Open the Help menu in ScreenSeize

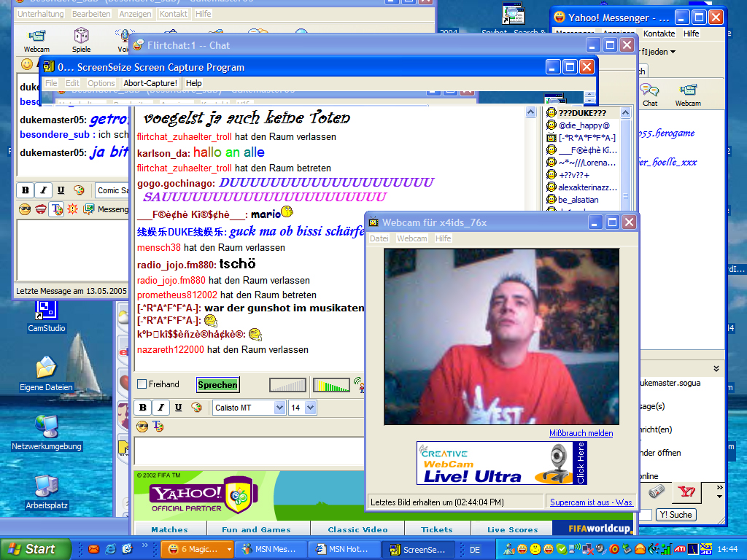coord(193,83)
